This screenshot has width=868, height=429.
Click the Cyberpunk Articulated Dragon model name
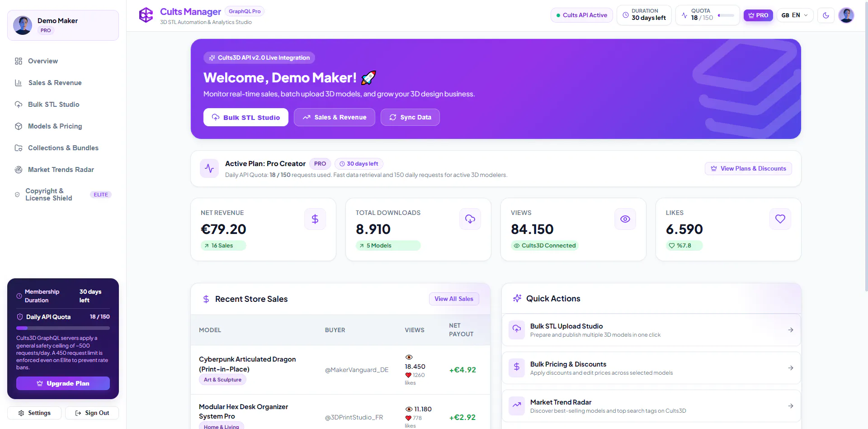coord(247,364)
